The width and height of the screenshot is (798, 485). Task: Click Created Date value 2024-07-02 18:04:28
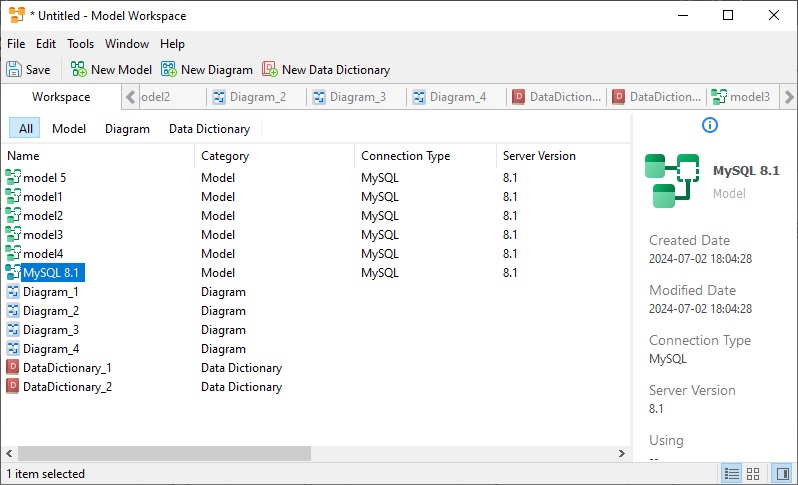[700, 259]
